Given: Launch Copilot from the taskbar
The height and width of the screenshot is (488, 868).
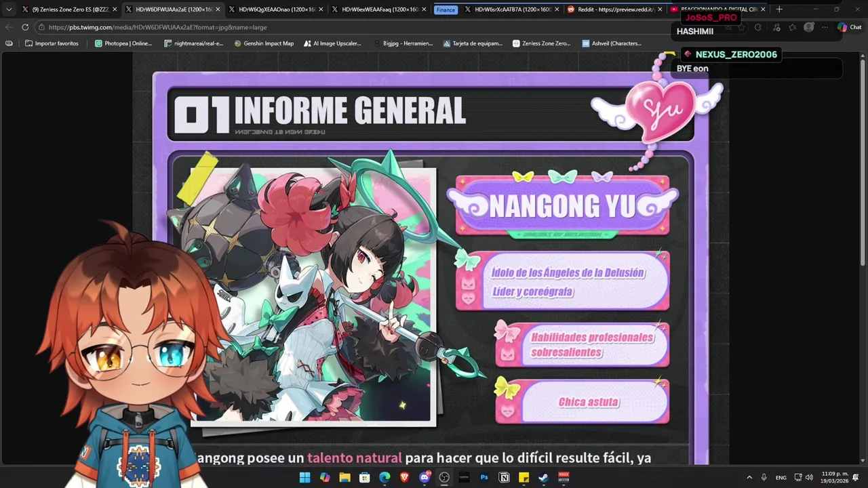Looking at the screenshot, I should (325, 477).
